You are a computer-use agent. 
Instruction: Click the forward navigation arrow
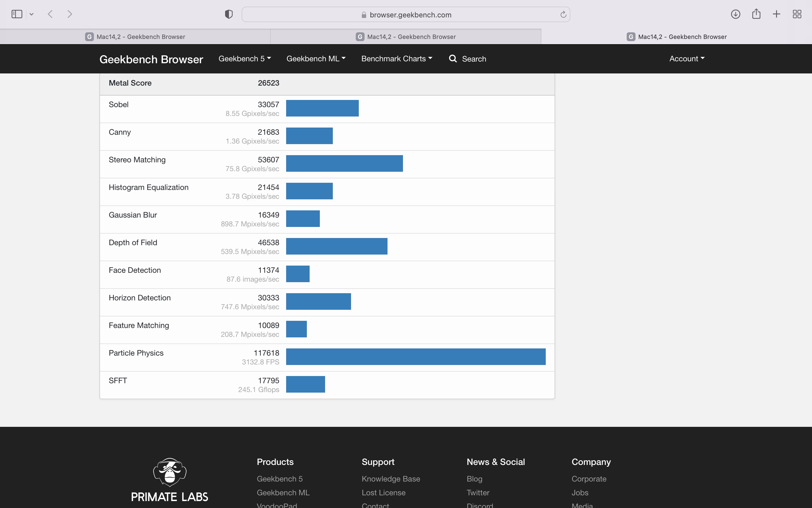70,14
